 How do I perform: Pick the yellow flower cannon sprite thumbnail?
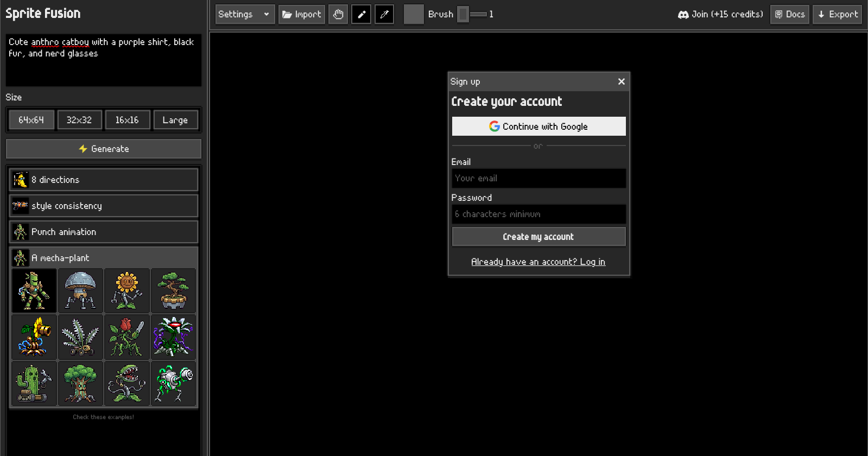pos(34,337)
